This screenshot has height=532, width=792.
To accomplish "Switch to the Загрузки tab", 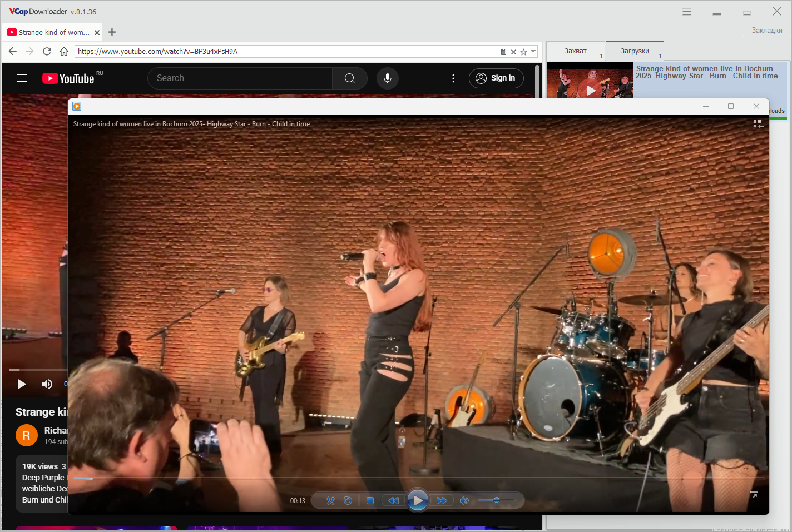I will point(635,51).
